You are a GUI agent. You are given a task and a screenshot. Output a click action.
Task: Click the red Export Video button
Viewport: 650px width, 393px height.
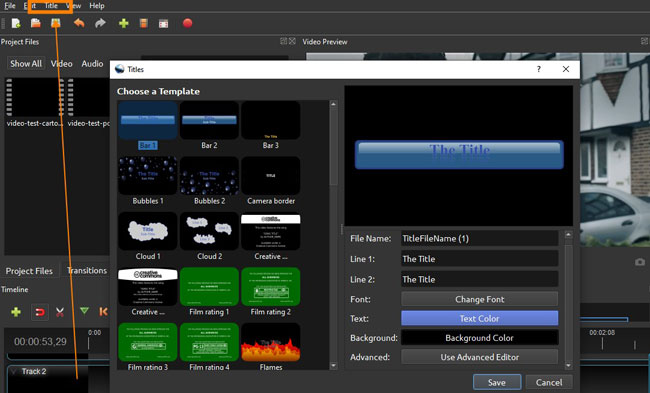click(x=187, y=23)
